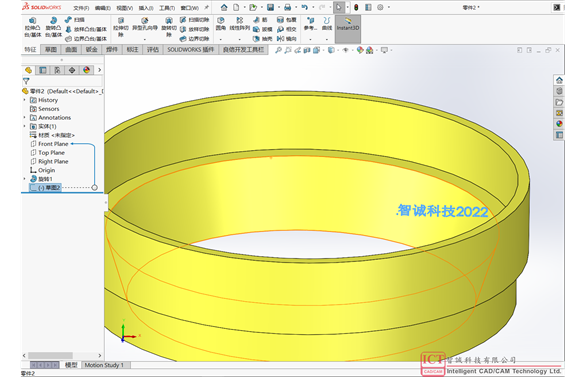Click the Save disk icon

270,7
